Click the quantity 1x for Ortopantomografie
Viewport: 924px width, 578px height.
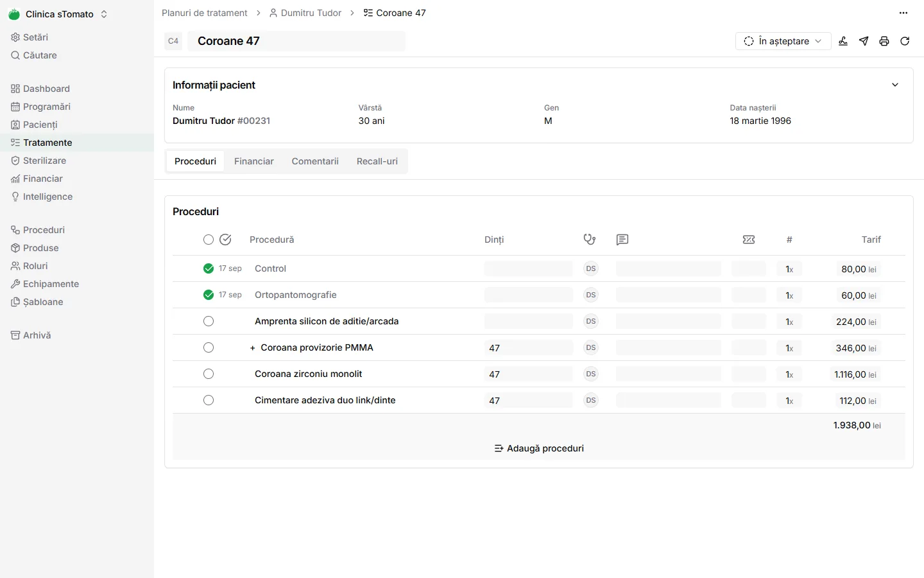789,295
